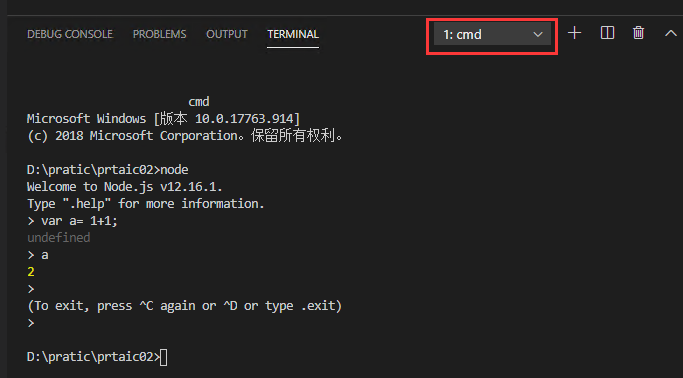The width and height of the screenshot is (683, 378).
Task: Click the 'Welcome to Node.js v12.16.1.' line
Action: (x=125, y=187)
